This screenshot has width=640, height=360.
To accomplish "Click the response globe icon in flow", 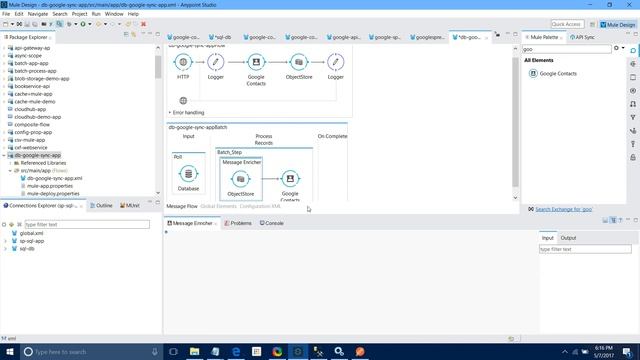I will (x=183, y=101).
